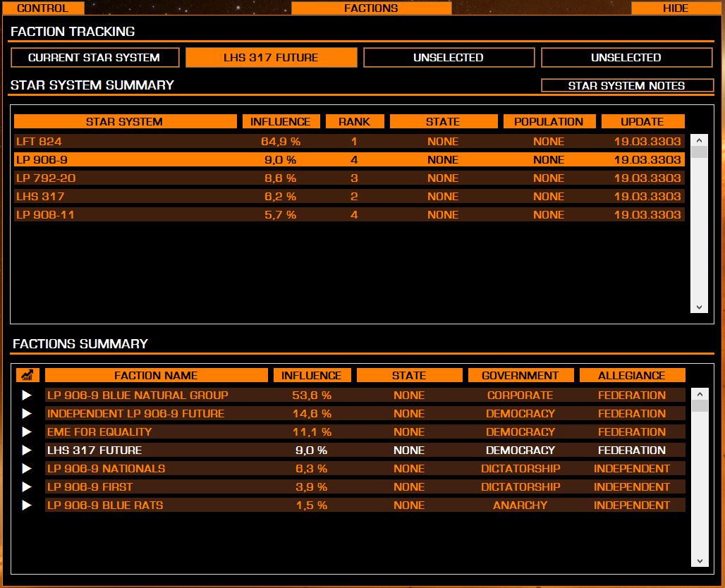
Task: Click the Corporate government cell
Action: pos(520,396)
